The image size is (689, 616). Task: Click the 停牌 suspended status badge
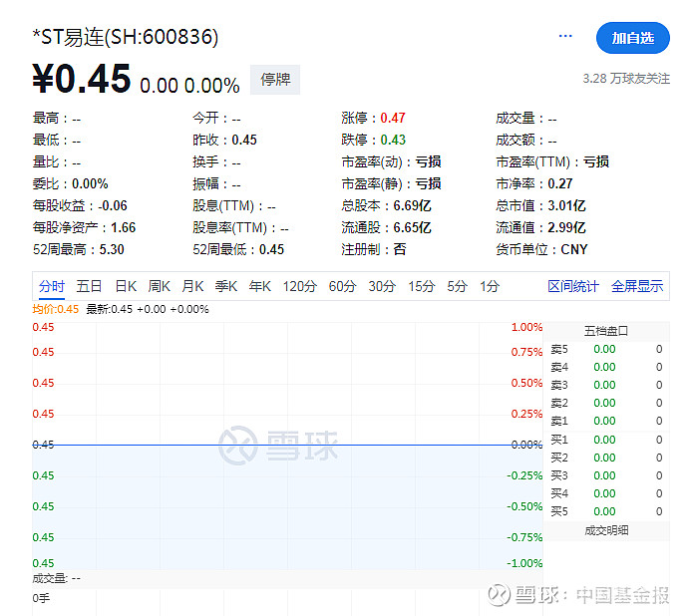[x=276, y=80]
